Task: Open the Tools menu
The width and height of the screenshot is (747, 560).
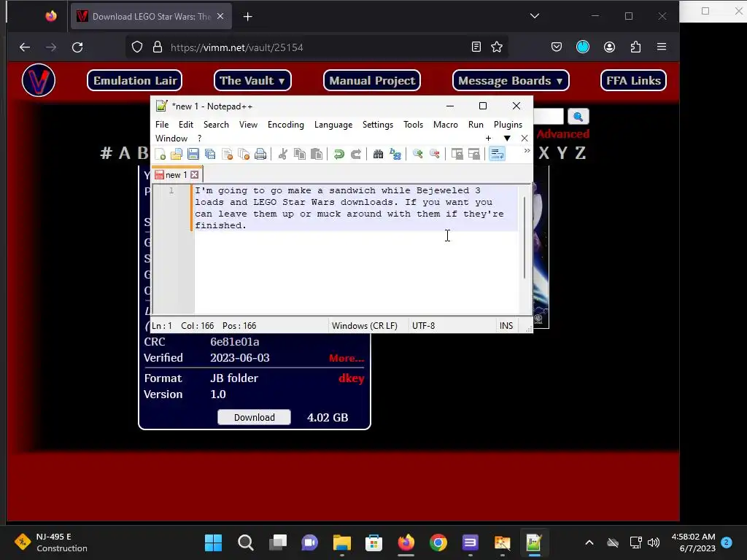Action: pyautogui.click(x=413, y=125)
